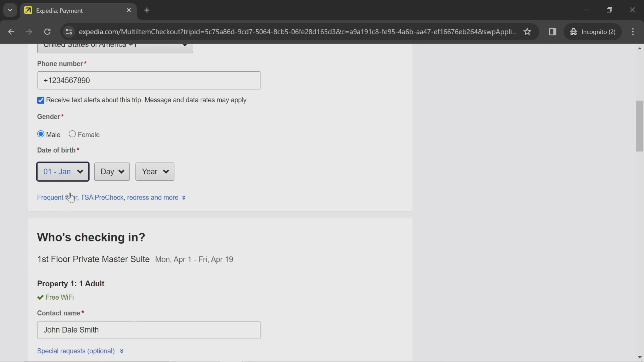The height and width of the screenshot is (362, 644).
Task: Click Mon, Apr 1 - Fri, Apr 19 dates
Action: point(194,260)
